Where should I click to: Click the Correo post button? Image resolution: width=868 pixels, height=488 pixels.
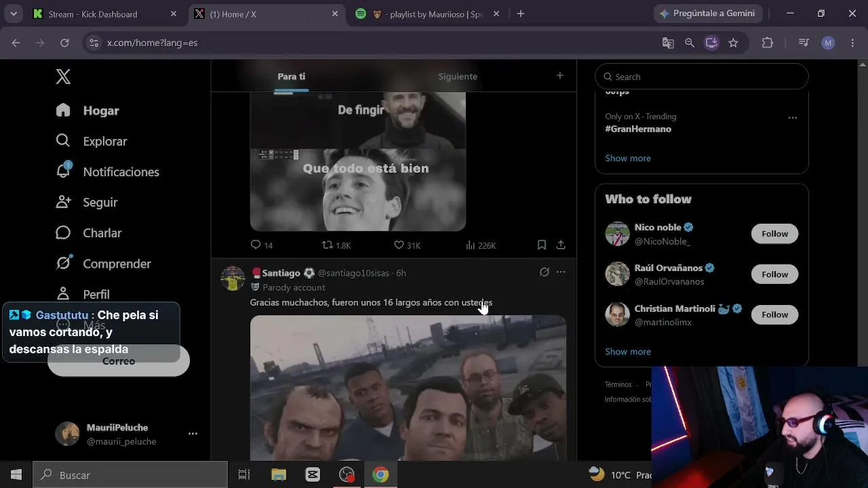click(119, 361)
